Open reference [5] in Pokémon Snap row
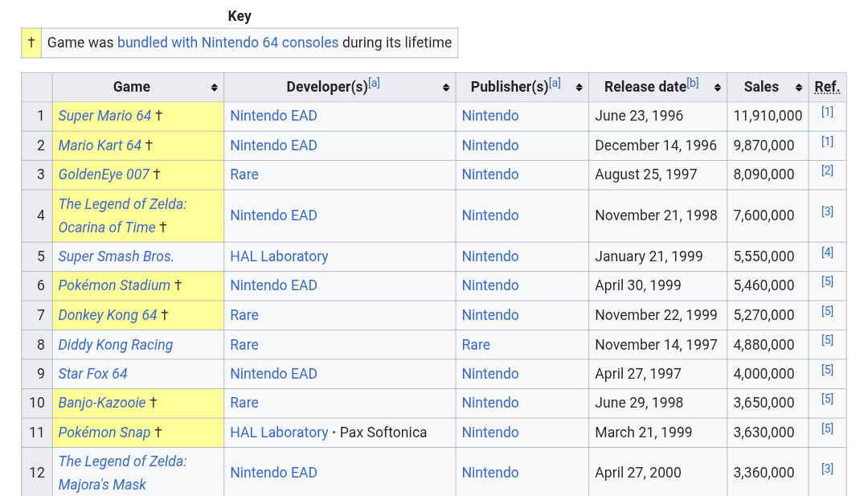 (x=827, y=428)
